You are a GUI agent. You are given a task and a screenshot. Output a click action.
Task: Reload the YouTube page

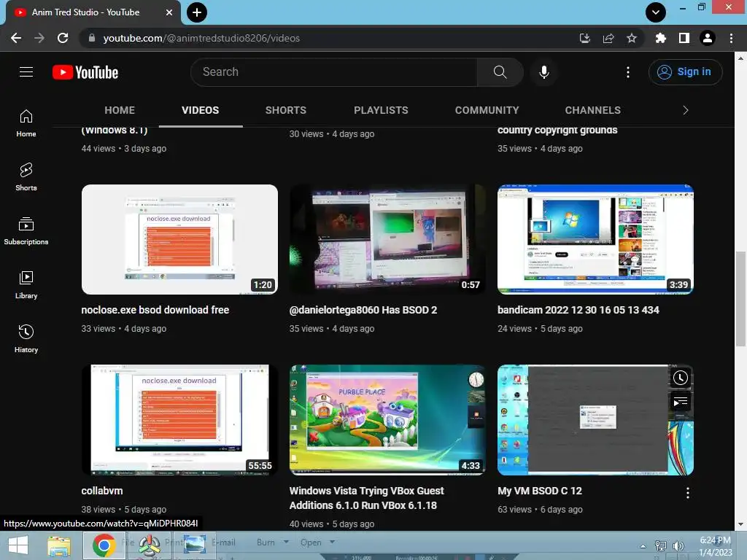click(x=63, y=38)
